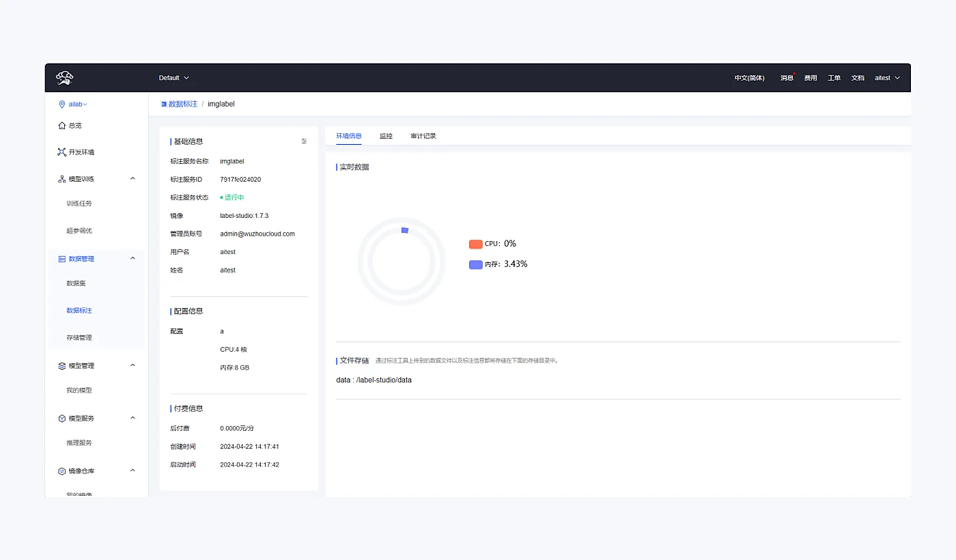956x560 pixels.
Task: Click the start time 2024-04-22 14:17:42
Action: coord(249,464)
